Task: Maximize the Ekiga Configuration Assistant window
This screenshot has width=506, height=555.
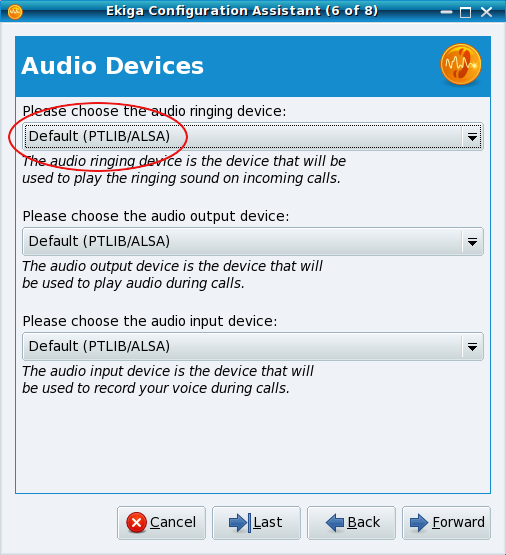Action: click(465, 12)
